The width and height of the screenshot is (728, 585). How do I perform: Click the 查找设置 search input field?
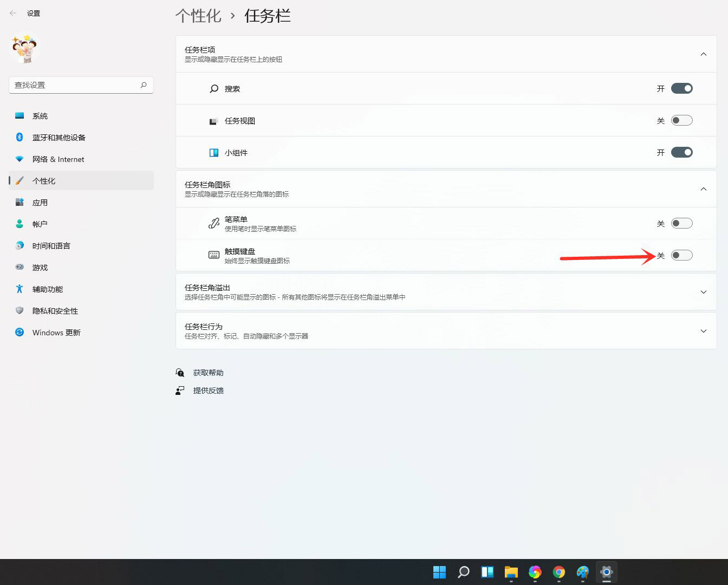pyautogui.click(x=81, y=85)
